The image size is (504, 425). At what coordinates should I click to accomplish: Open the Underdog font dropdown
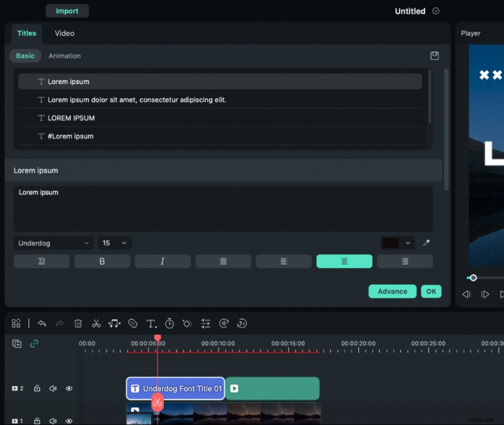(54, 243)
